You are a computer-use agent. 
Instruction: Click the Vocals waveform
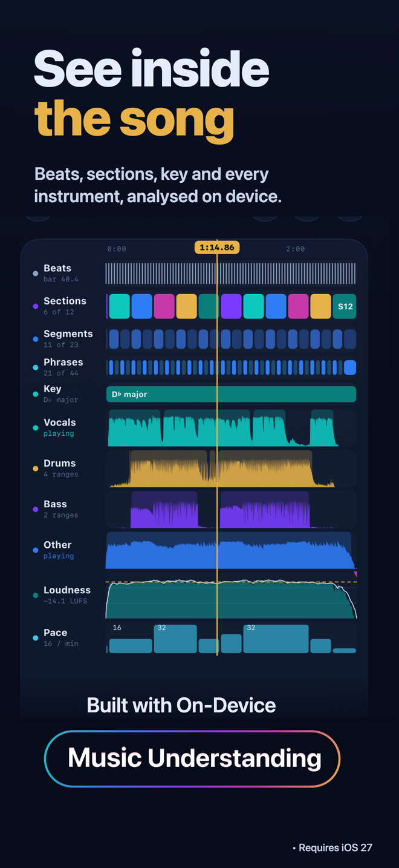tap(231, 428)
